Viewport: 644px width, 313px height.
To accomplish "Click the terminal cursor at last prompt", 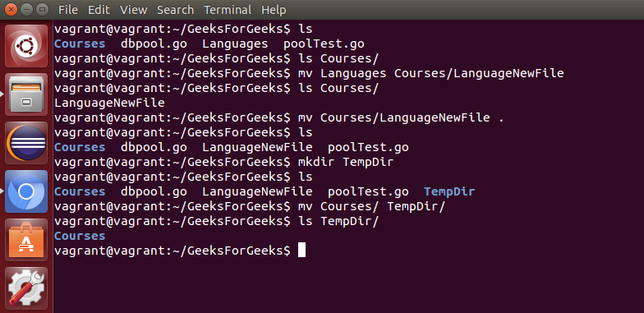I will [301, 250].
